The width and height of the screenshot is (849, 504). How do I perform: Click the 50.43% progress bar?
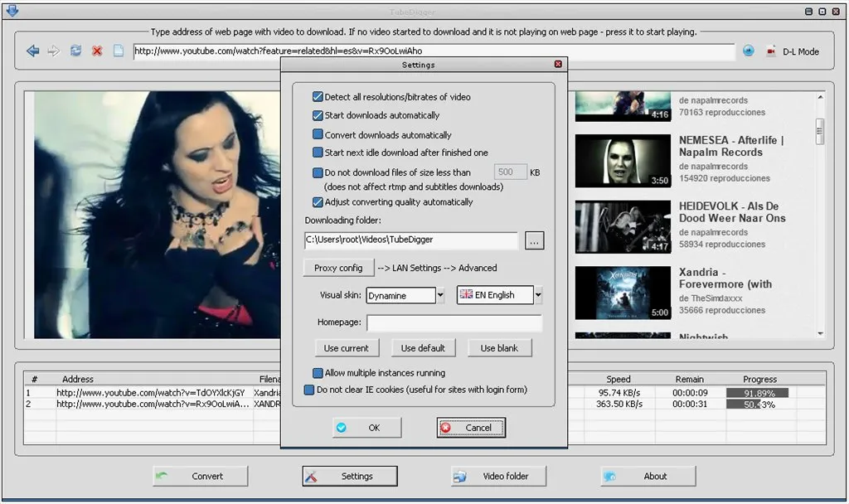757,405
